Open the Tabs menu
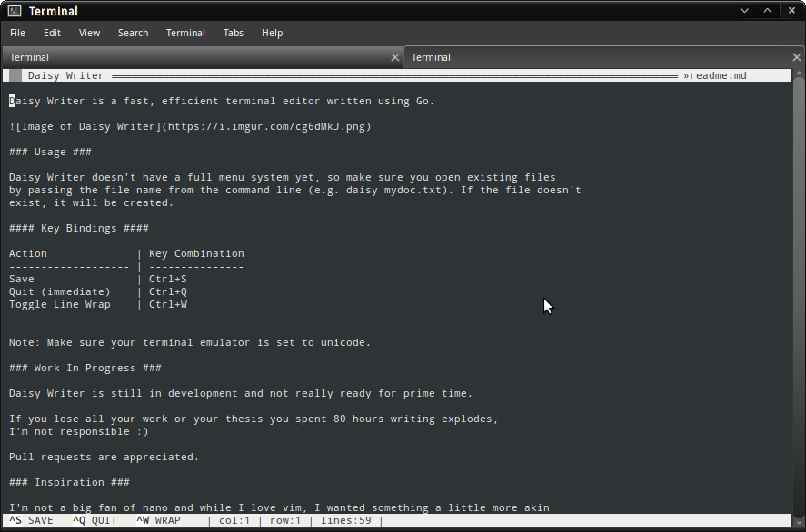The height and width of the screenshot is (532, 806). (234, 33)
